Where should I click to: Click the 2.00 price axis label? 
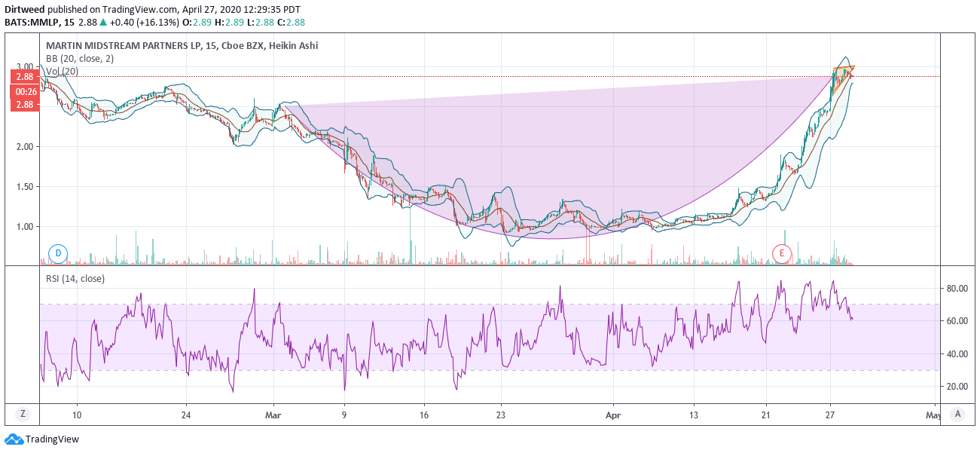pyautogui.click(x=24, y=147)
